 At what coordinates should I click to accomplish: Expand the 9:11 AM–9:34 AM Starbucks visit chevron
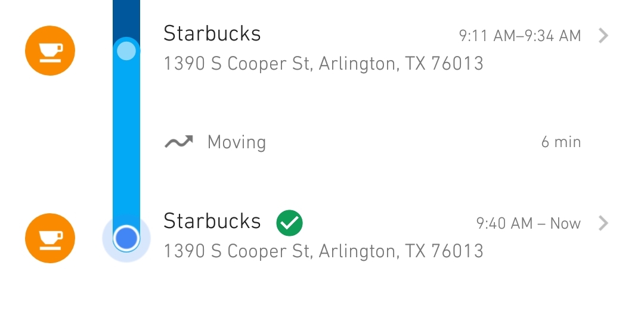[603, 36]
